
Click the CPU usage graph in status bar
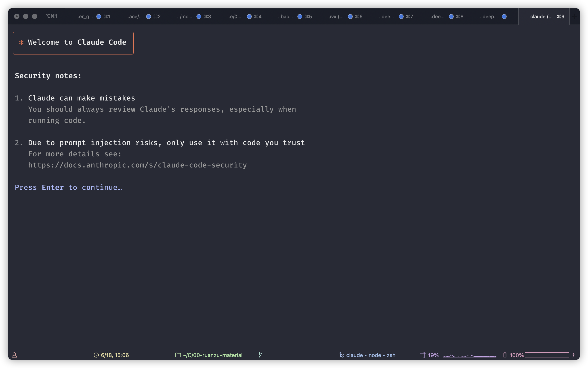(x=469, y=356)
